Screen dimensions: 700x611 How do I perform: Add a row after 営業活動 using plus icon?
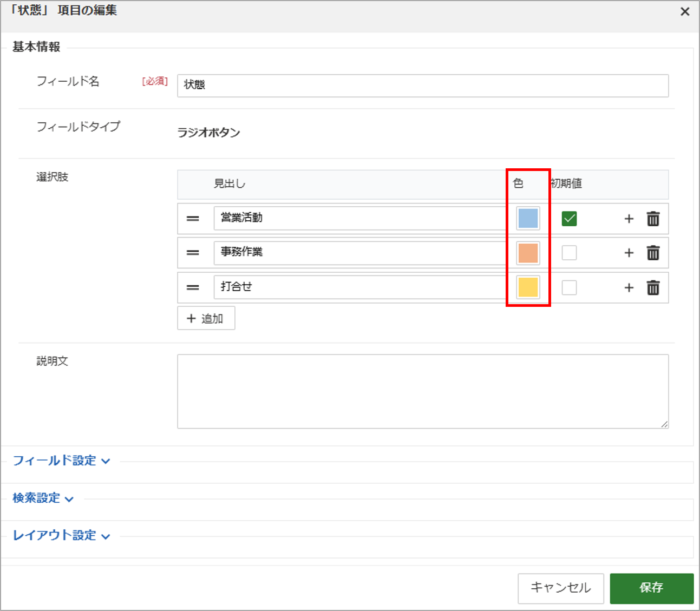tap(629, 219)
